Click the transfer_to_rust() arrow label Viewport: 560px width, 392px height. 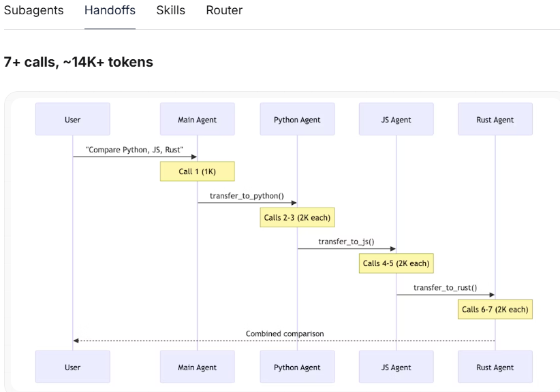click(446, 288)
